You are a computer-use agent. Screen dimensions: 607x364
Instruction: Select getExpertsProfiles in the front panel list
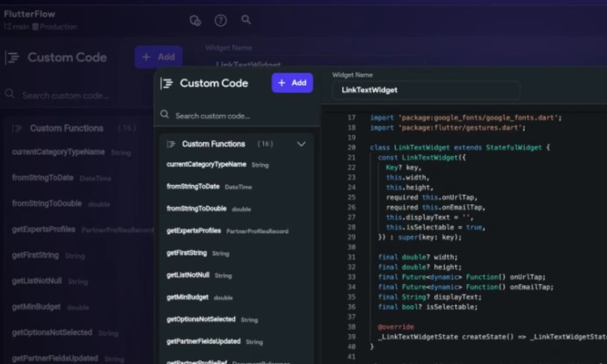coord(194,231)
